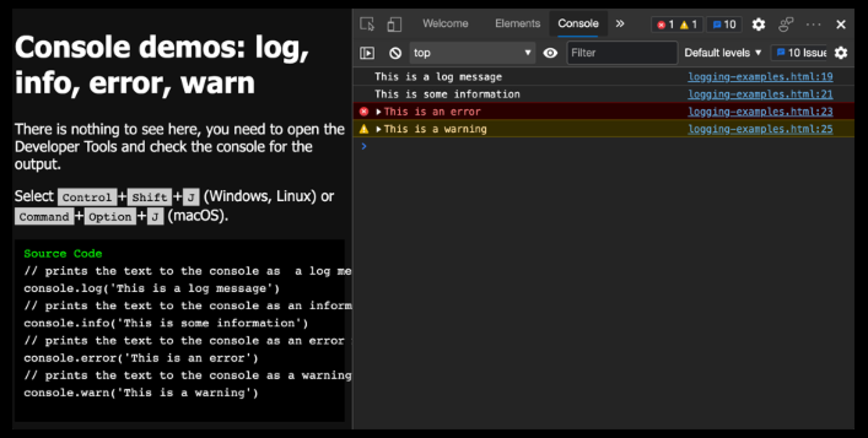This screenshot has height=438, width=868.
Task: Click the red error count badge
Action: [x=665, y=25]
